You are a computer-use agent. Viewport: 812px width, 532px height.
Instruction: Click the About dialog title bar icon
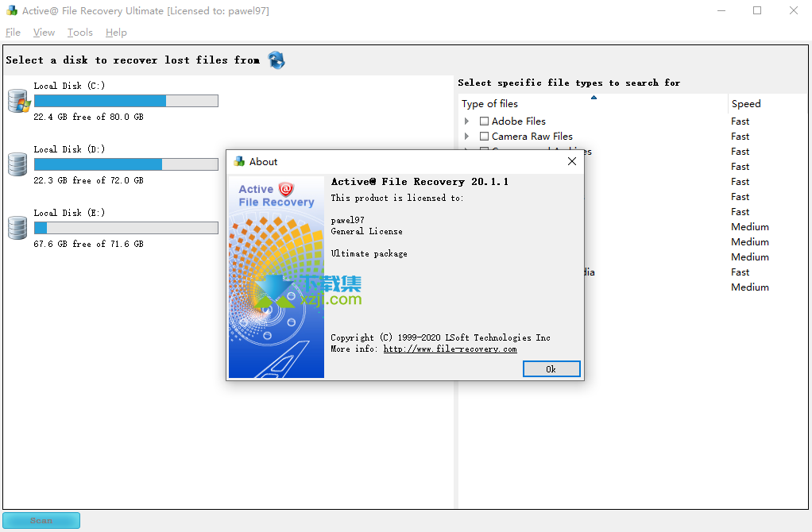point(238,161)
